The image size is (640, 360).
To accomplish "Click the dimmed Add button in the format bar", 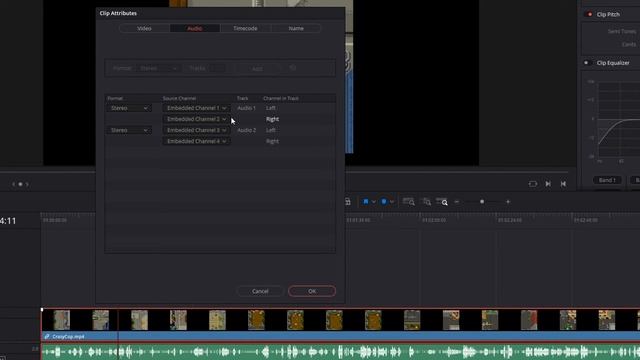I will (x=258, y=69).
